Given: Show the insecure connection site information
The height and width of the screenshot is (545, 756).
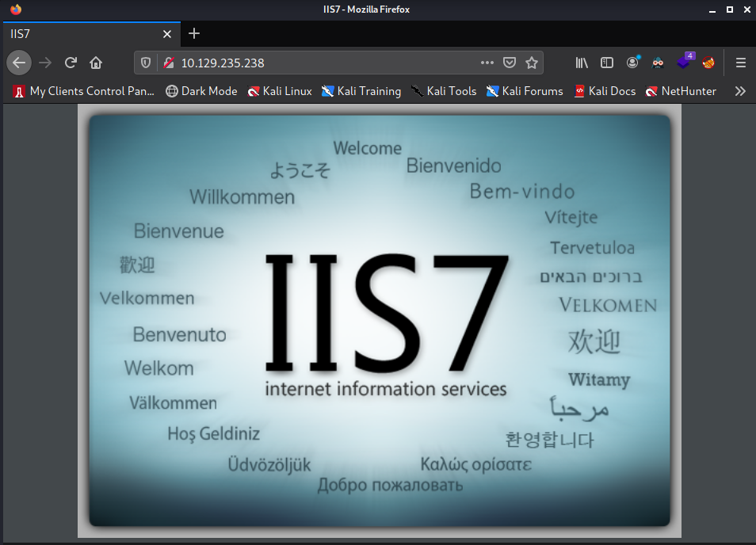Looking at the screenshot, I should pyautogui.click(x=168, y=63).
